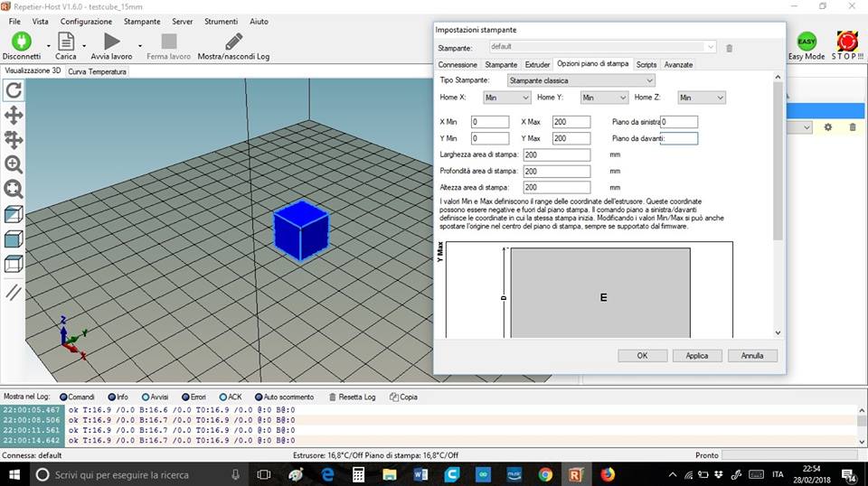The height and width of the screenshot is (486, 868).
Task: Select the move object tool
Action: (14, 139)
